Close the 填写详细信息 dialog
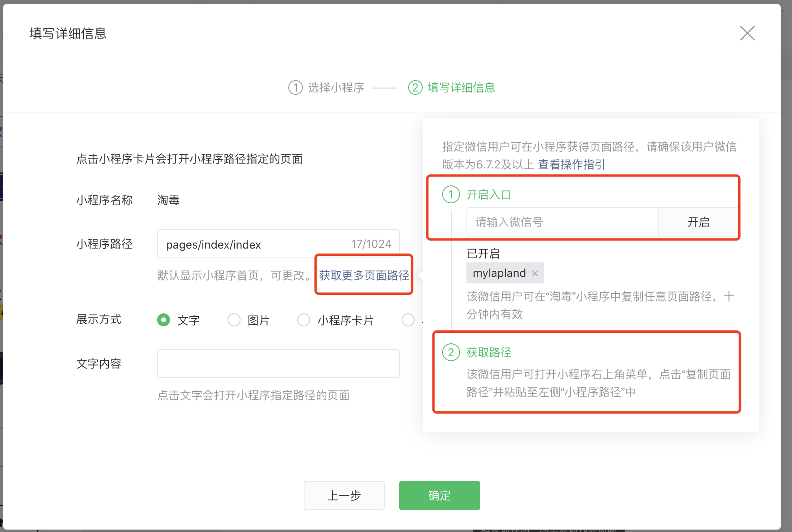792x532 pixels. 747,33
